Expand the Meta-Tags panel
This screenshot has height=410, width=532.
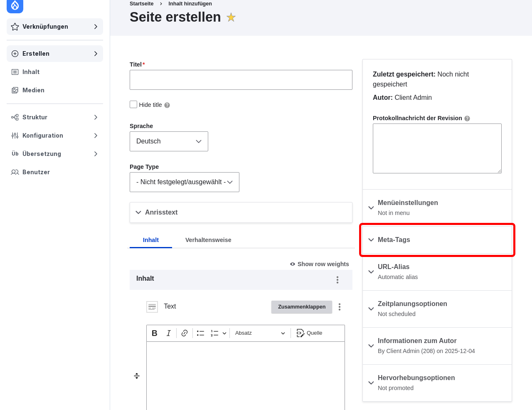437,240
